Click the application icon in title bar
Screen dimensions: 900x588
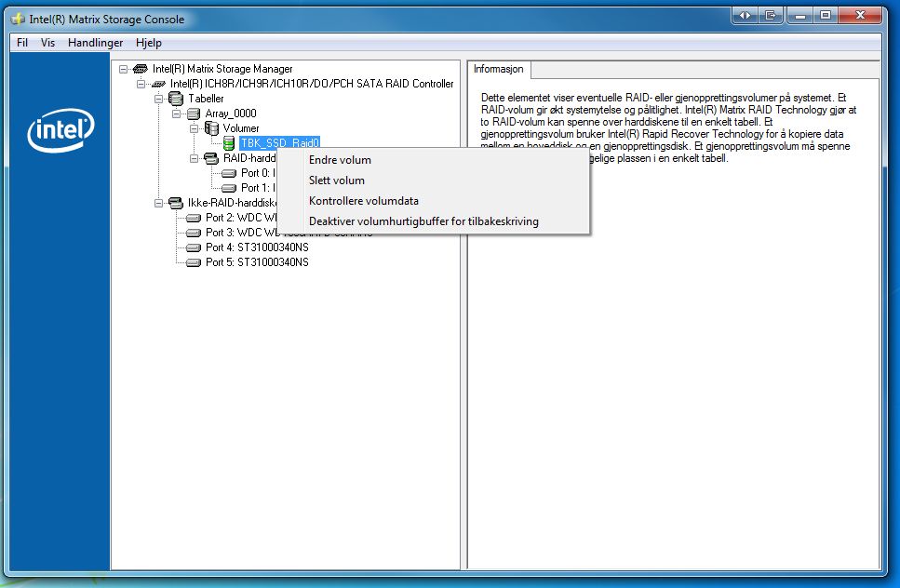18,20
